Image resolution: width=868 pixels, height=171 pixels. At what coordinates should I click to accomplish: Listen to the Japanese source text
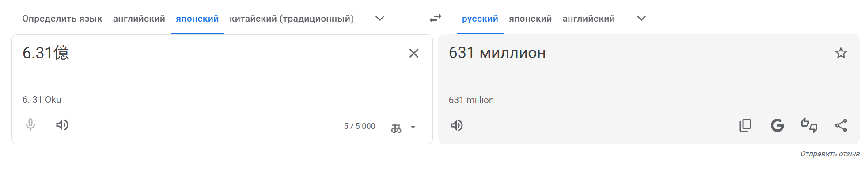[62, 125]
